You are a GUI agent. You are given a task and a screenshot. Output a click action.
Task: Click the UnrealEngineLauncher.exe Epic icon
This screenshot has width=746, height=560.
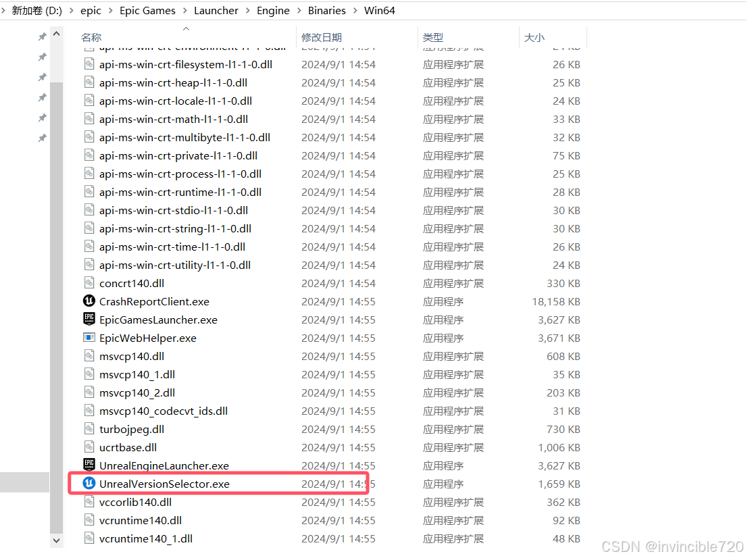pyautogui.click(x=89, y=464)
